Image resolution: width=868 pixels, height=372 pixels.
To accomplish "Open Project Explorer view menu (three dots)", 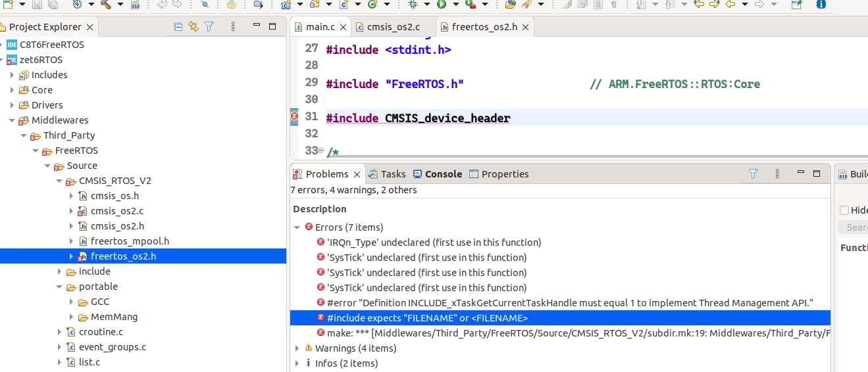I will coord(233,27).
